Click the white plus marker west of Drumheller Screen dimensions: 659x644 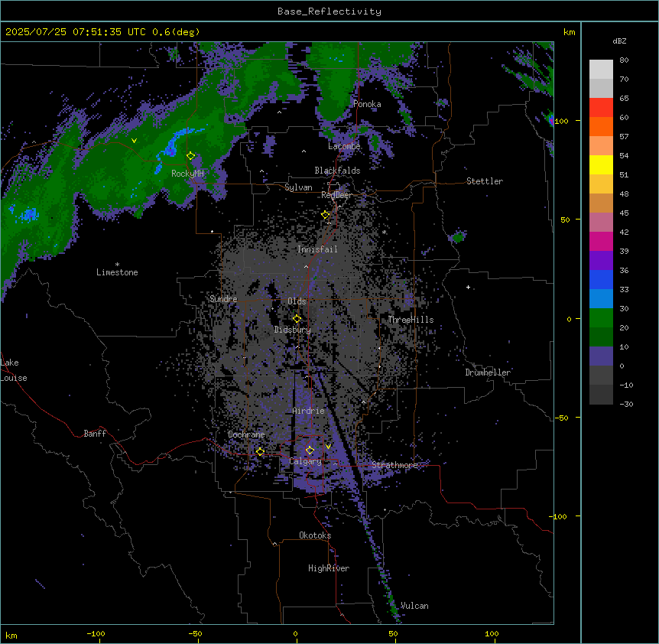point(468,287)
